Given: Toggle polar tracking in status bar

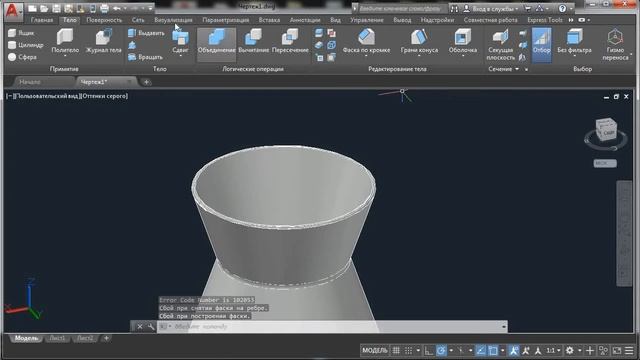Looking at the screenshot, I should pyautogui.click(x=441, y=350).
